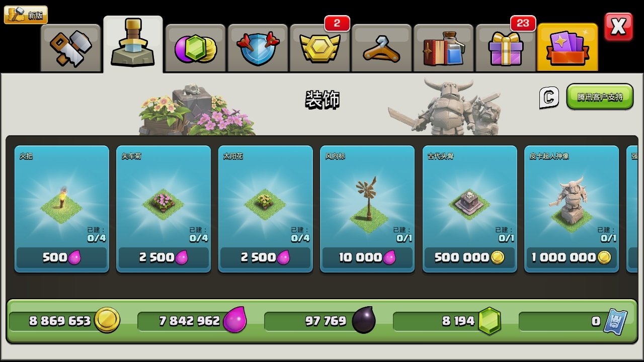Image resolution: width=644 pixels, height=362 pixels.
Task: Click the 新版 button at top left
Action: [26, 15]
